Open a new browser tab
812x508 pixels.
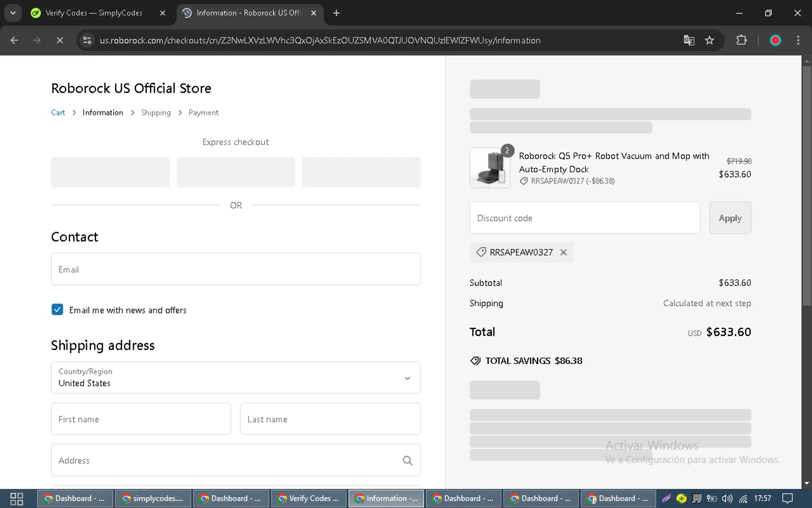[336, 13]
